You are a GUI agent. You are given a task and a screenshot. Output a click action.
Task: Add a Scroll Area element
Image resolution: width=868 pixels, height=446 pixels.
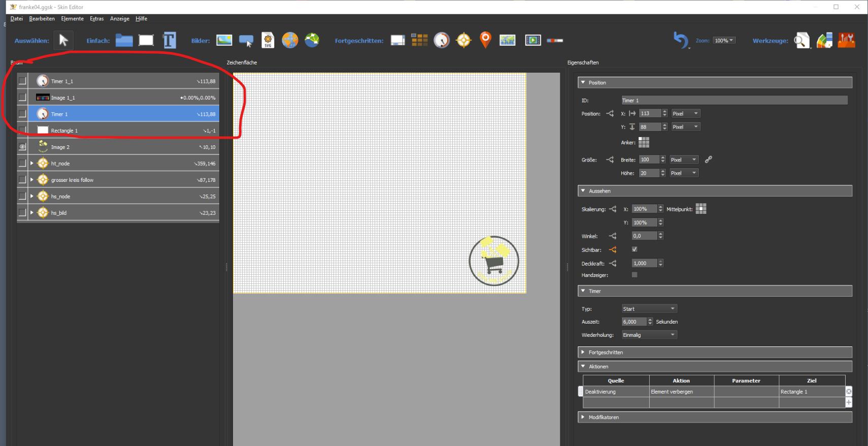coord(397,40)
